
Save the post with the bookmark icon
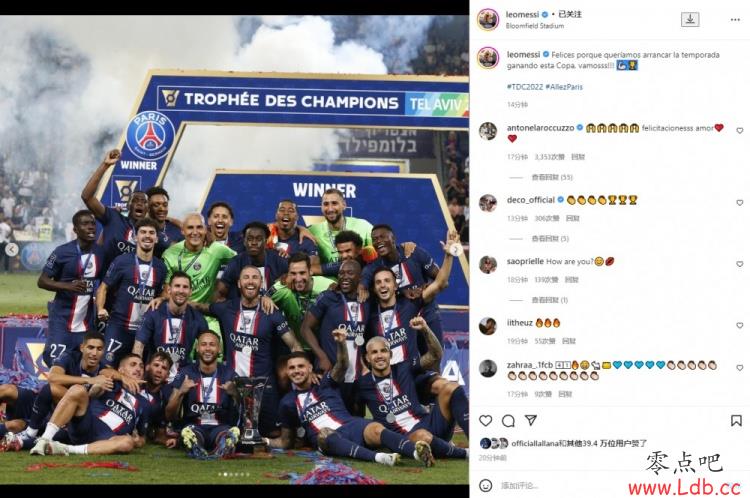click(x=736, y=421)
